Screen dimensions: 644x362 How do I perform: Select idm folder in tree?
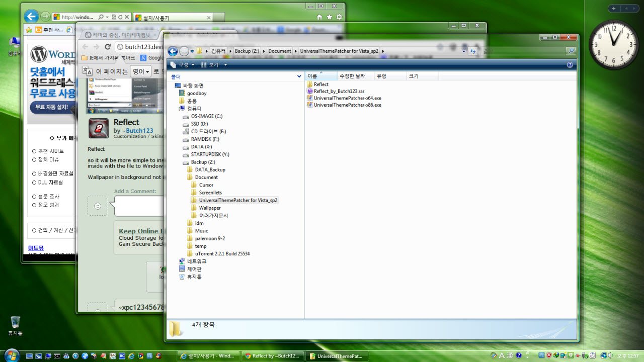point(195,223)
